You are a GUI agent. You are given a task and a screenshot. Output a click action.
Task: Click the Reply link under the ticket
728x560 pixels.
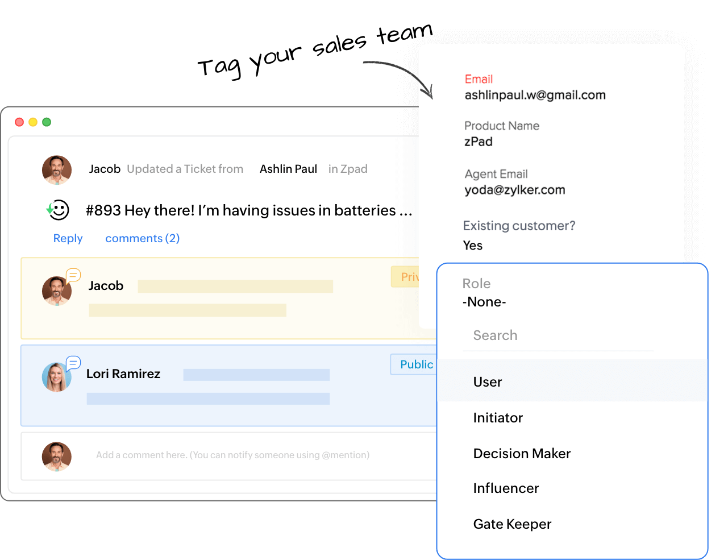tap(68, 239)
